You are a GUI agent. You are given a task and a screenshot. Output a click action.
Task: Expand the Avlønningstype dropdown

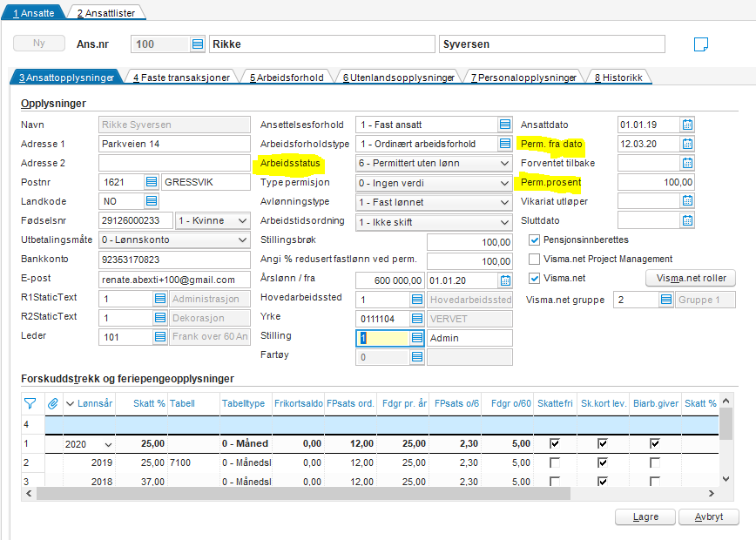point(504,202)
